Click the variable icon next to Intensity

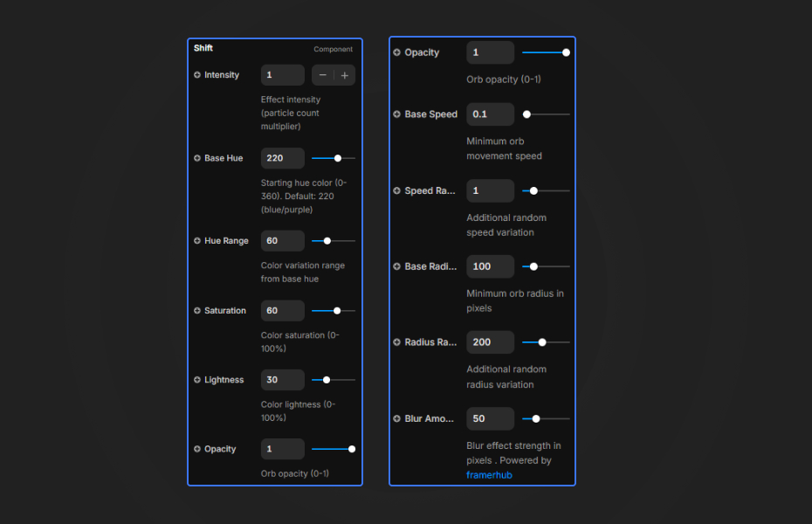[x=196, y=75]
